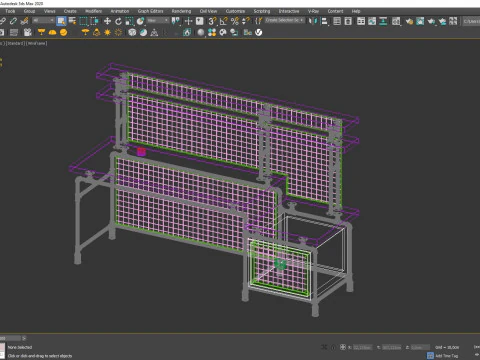Open the Rendering menu

(x=181, y=11)
